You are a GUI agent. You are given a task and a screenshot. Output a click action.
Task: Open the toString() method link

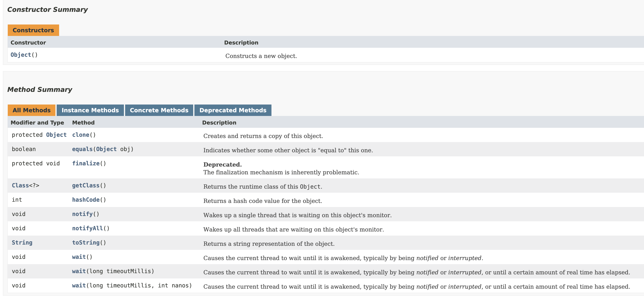pyautogui.click(x=86, y=242)
